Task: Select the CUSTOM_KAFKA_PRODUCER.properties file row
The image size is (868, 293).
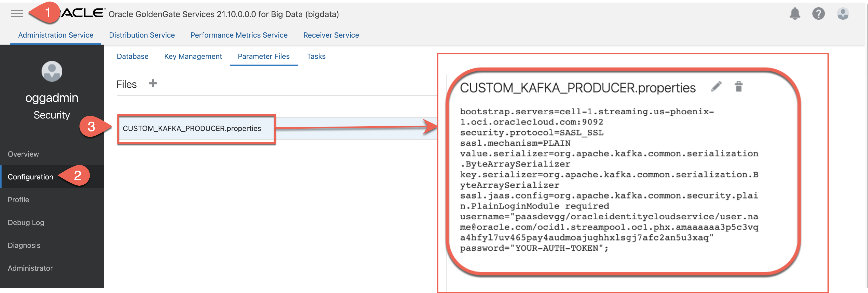Action: click(192, 129)
